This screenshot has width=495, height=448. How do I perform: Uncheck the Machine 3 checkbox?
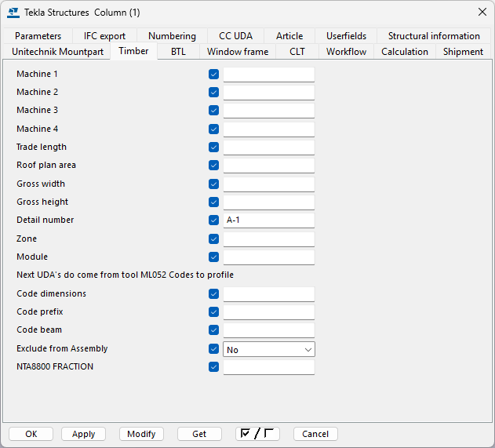(x=213, y=111)
